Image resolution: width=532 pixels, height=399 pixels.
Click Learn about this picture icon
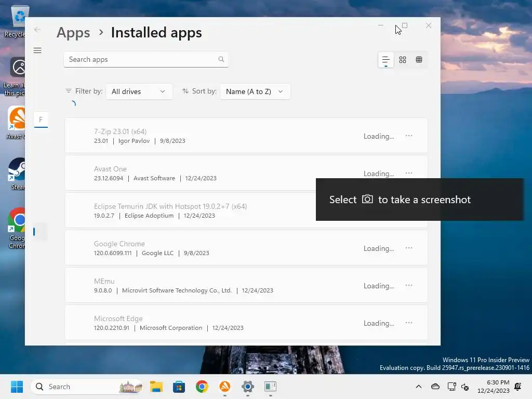[x=15, y=76]
